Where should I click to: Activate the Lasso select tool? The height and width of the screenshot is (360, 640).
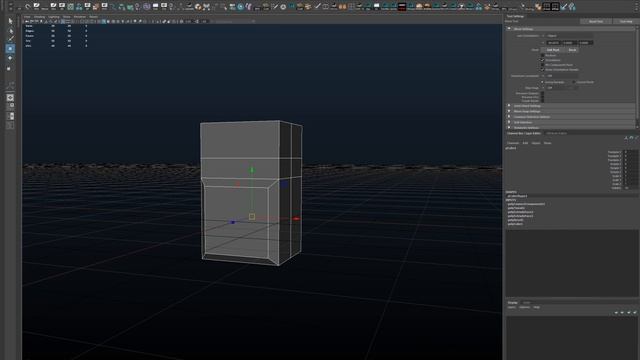tap(11, 31)
